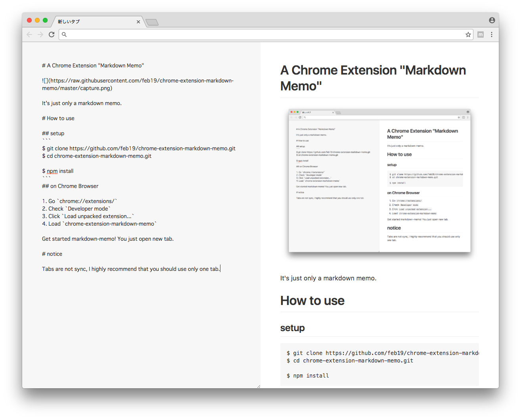This screenshot has width=521, height=420.
Task: Click the '# notice' editor line
Action: click(52, 254)
